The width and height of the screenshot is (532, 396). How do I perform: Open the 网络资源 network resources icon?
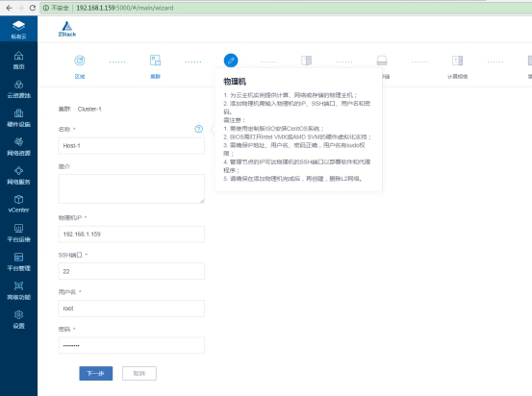point(18,147)
